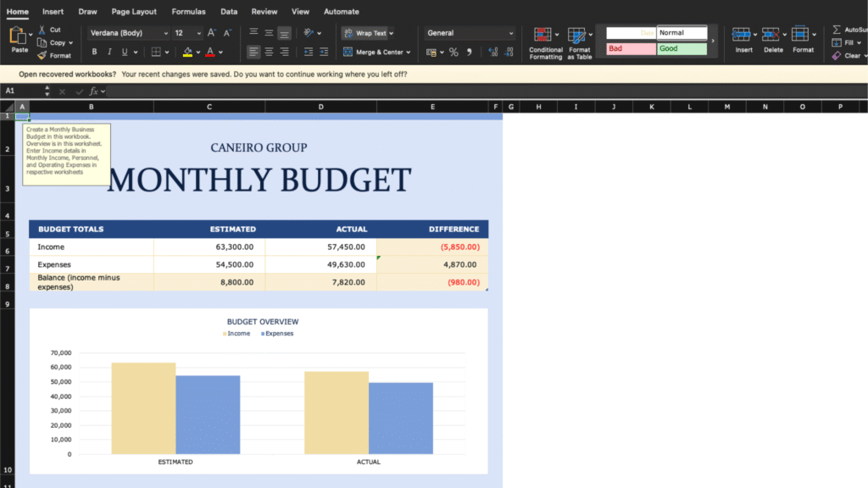
Task: Toggle italic formatting
Action: click(x=109, y=52)
